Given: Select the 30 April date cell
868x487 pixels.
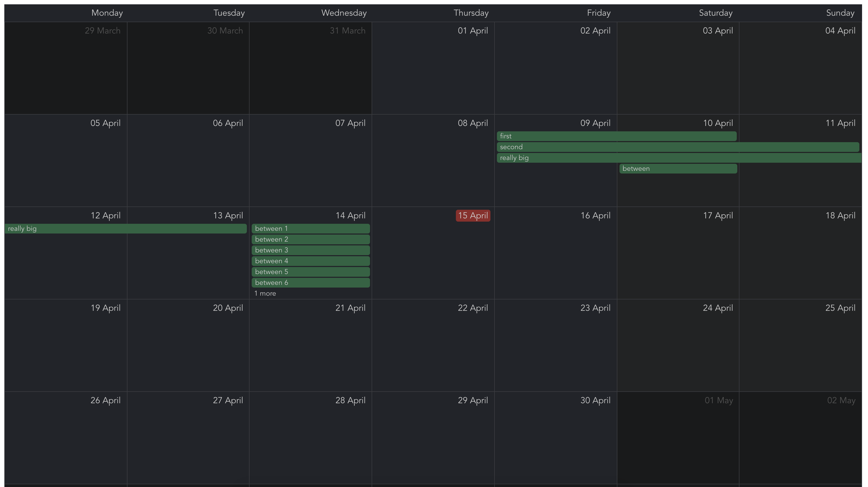Looking at the screenshot, I should pyautogui.click(x=555, y=438).
